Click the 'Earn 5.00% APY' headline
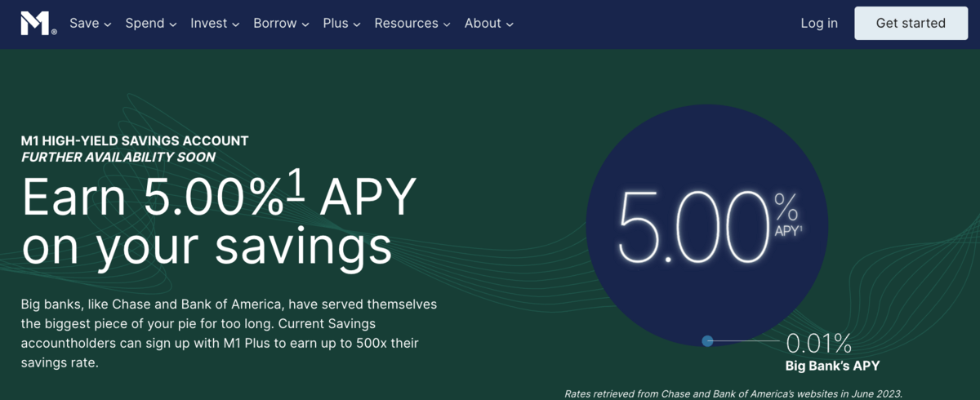Image resolution: width=980 pixels, height=400 pixels. pos(219,197)
